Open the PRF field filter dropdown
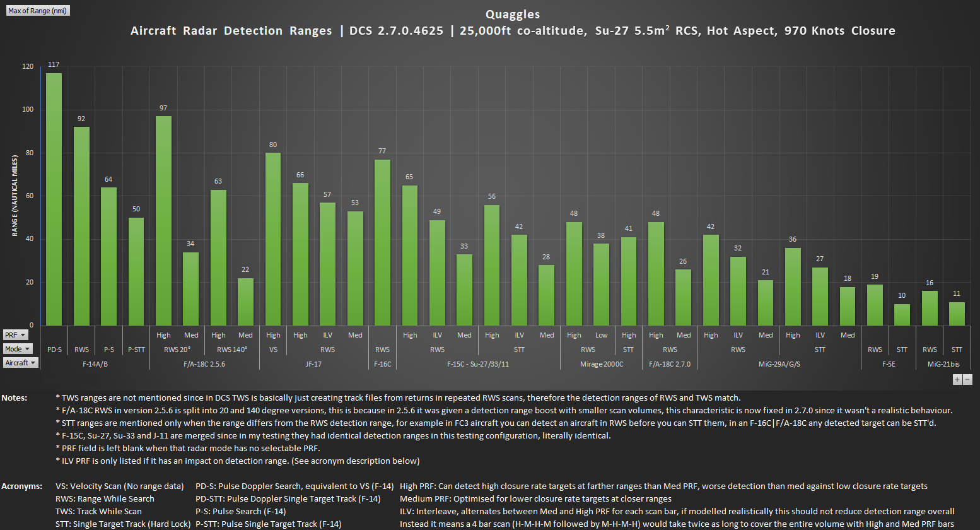Viewport: 980px width, 530px height. click(16, 335)
